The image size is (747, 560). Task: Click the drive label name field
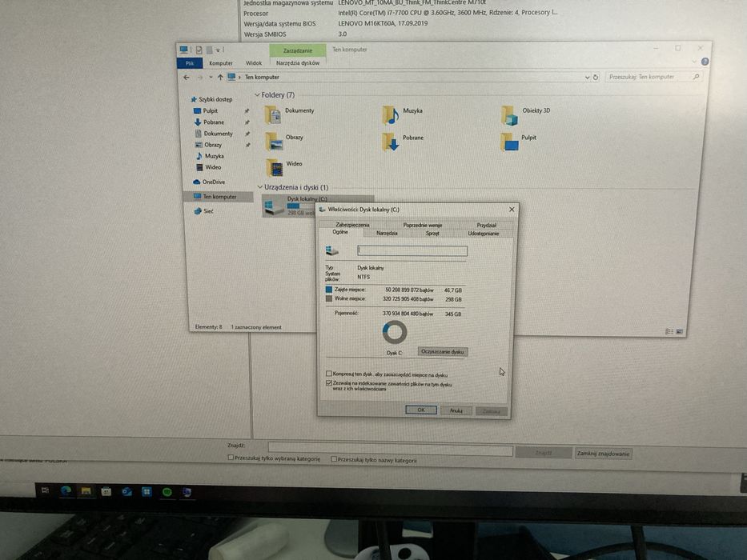[x=412, y=251]
